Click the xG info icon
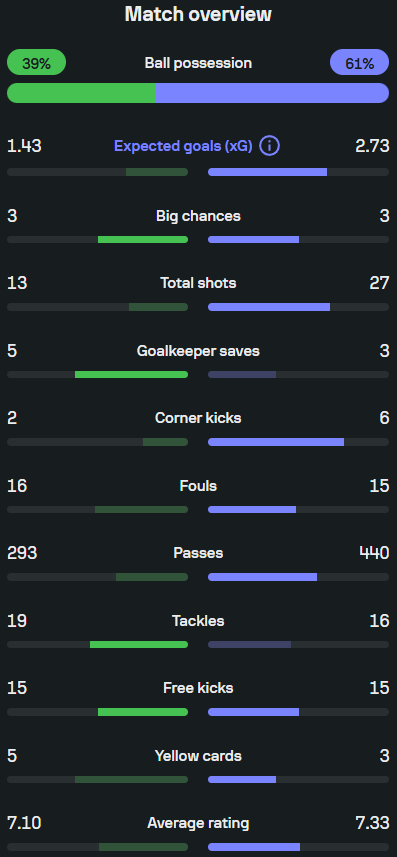 (x=269, y=146)
